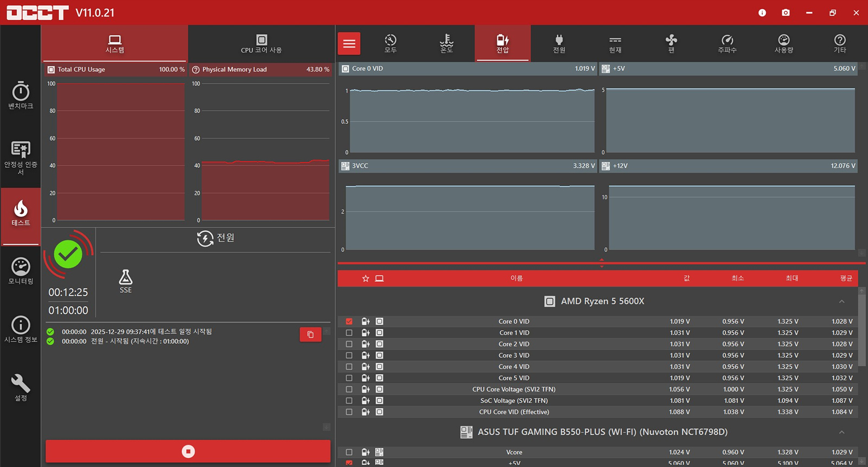
Task: Click the 3VCC graph header icon
Action: (x=345, y=166)
